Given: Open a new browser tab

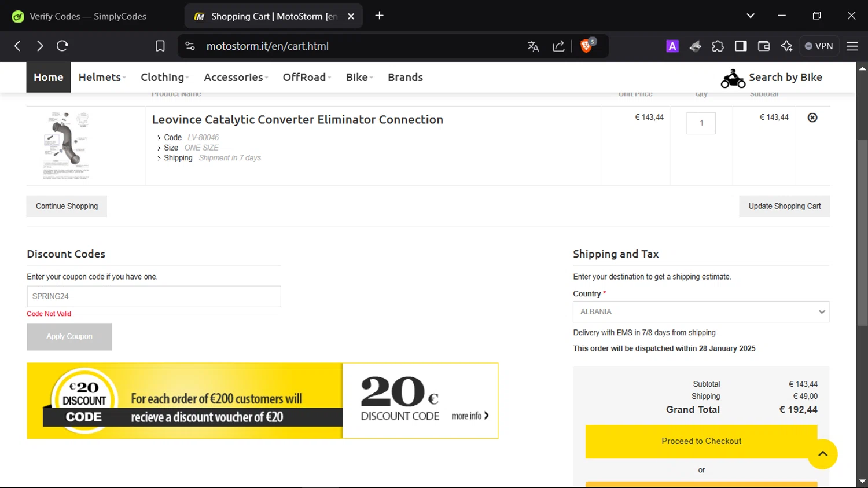Looking at the screenshot, I should tap(380, 16).
